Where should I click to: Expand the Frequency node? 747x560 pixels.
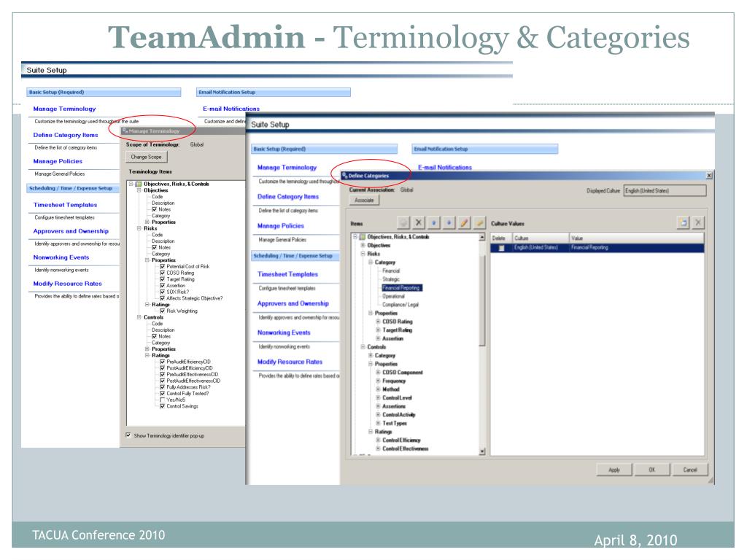tap(378, 381)
